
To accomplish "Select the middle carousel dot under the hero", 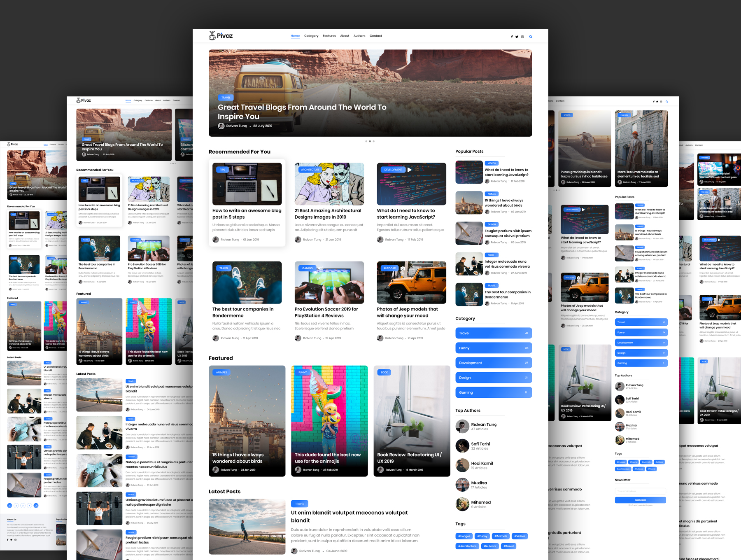I will click(370, 141).
